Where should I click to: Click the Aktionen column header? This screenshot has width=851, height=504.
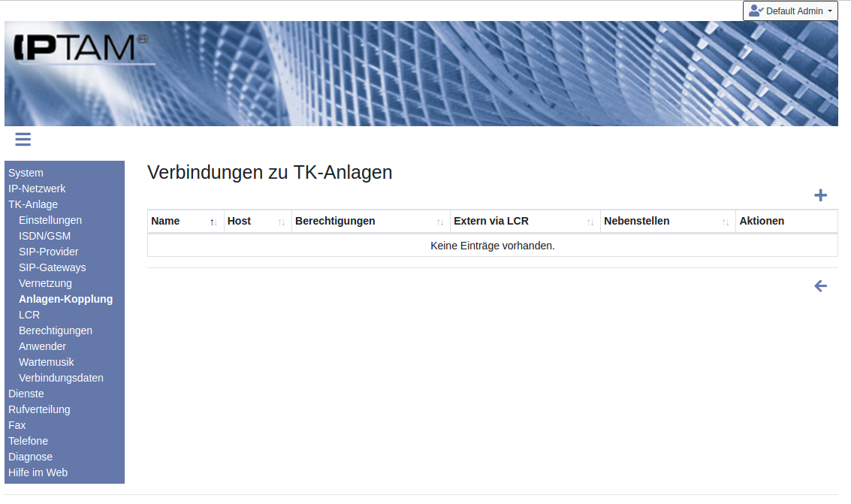coord(762,221)
